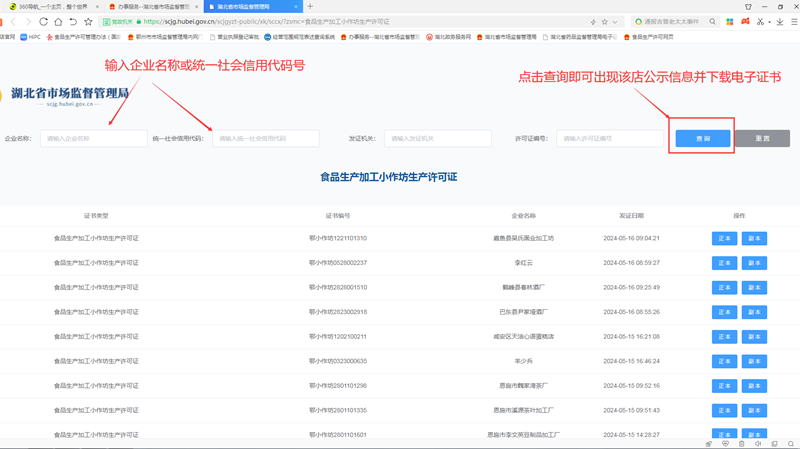This screenshot has height=449, width=800.
Task: Reload the page with the refresh icon
Action: pyautogui.click(x=43, y=21)
